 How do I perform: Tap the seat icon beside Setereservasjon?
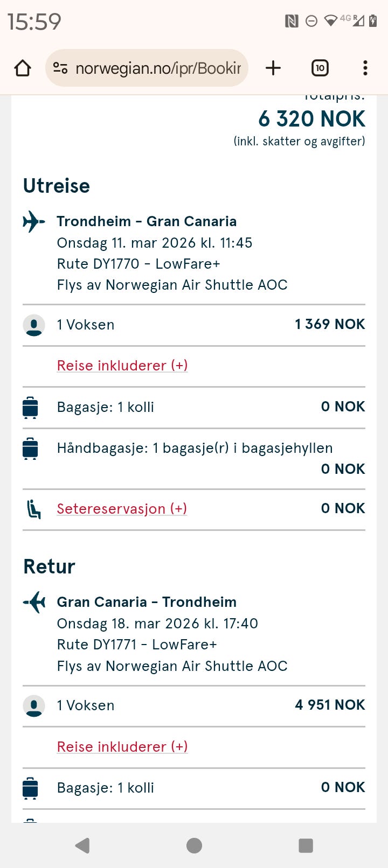[x=33, y=509]
